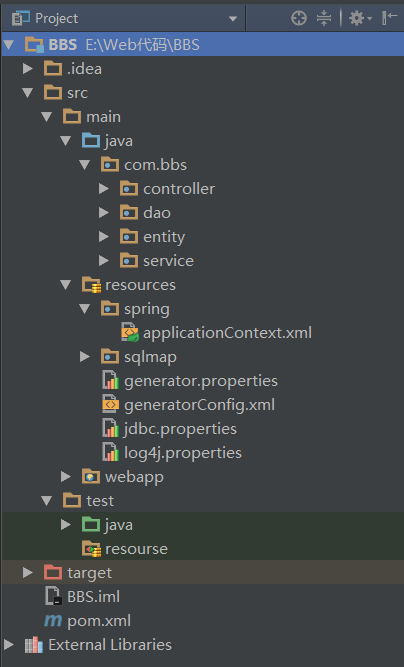Collapse the resources folder arrow
This screenshot has width=404, height=667.
[66, 285]
